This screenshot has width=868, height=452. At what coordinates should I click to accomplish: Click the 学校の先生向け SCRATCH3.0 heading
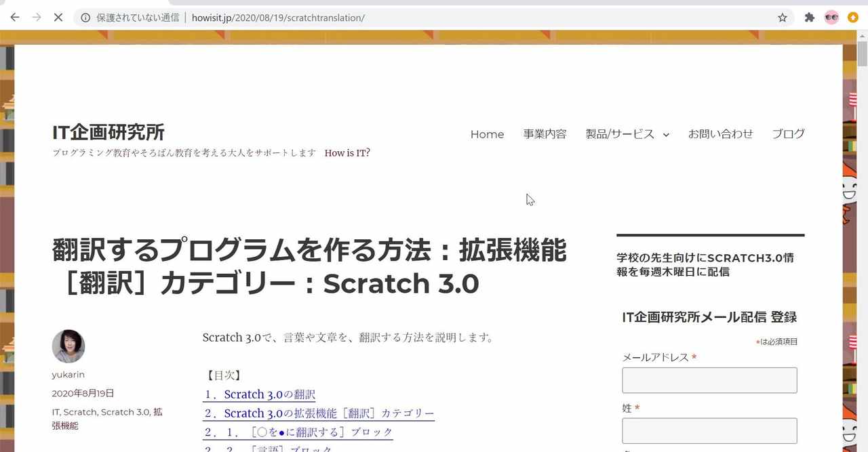[x=705, y=265]
